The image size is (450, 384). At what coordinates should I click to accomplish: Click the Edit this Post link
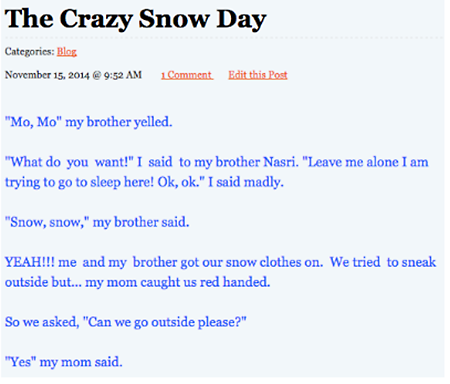[258, 75]
